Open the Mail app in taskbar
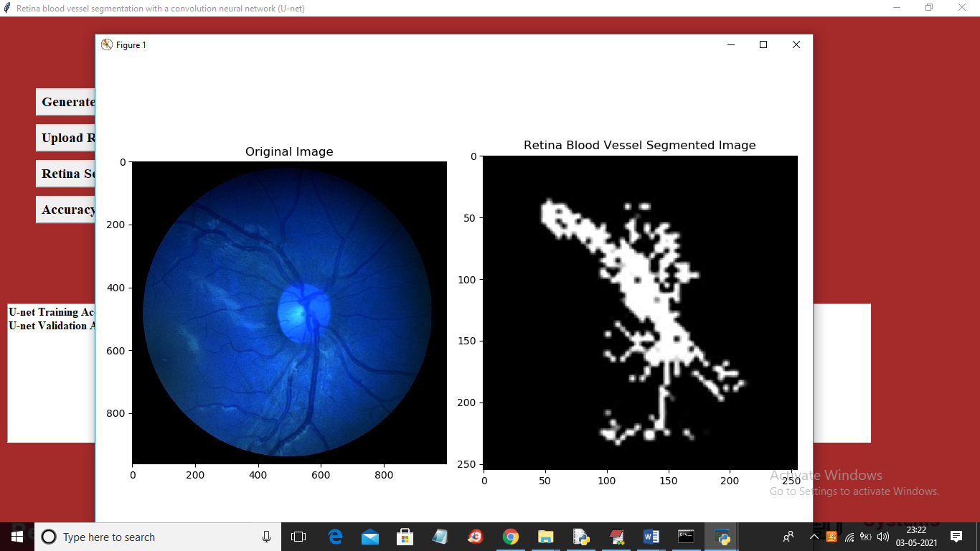The image size is (980, 551). tap(370, 537)
